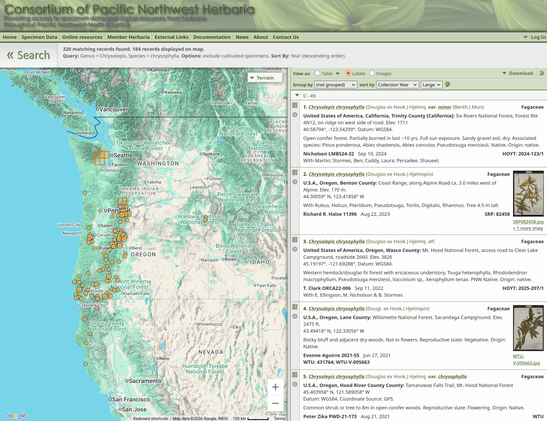Collapse results panel with double-arrow icon
The image size is (547, 421).
click(x=541, y=73)
